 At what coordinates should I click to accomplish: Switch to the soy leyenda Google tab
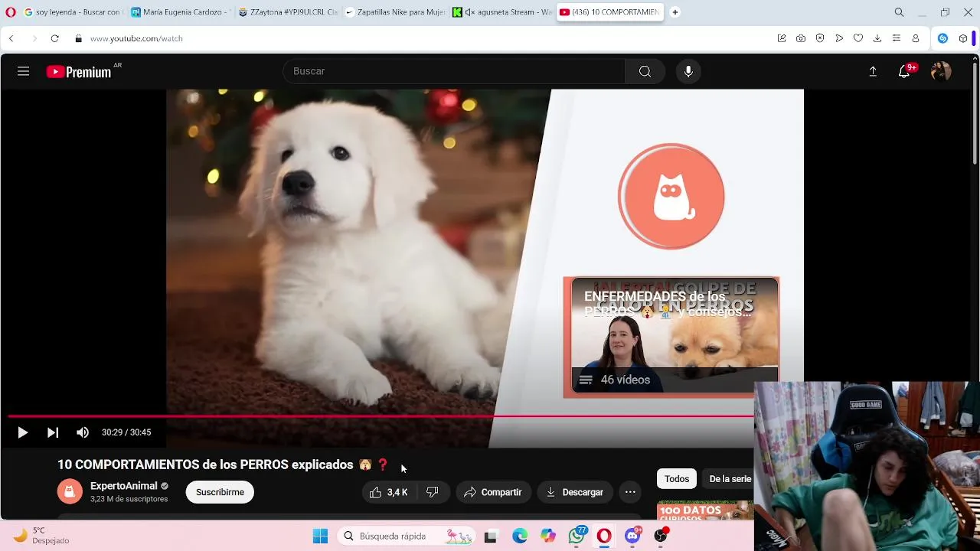(x=73, y=12)
